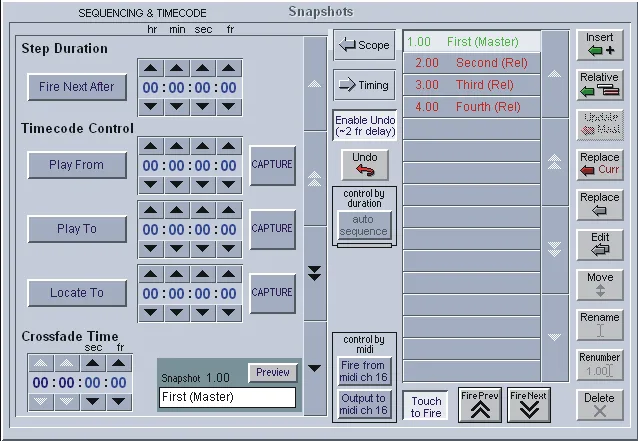
Task: Increase Play From minutes value
Action: click(177, 146)
